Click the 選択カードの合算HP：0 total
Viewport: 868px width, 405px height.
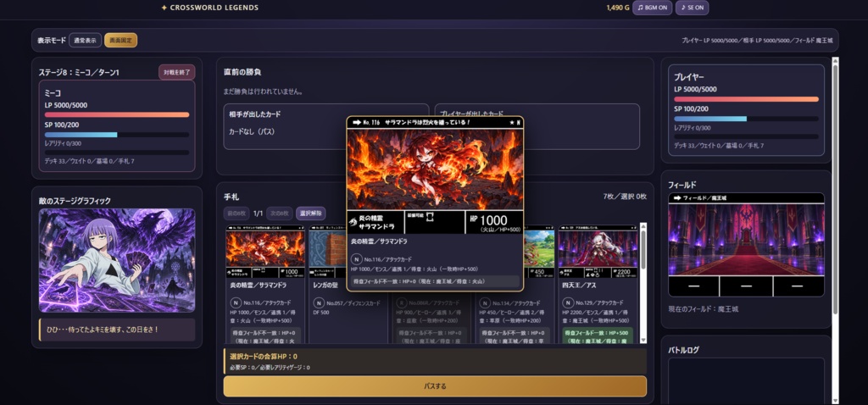point(264,357)
